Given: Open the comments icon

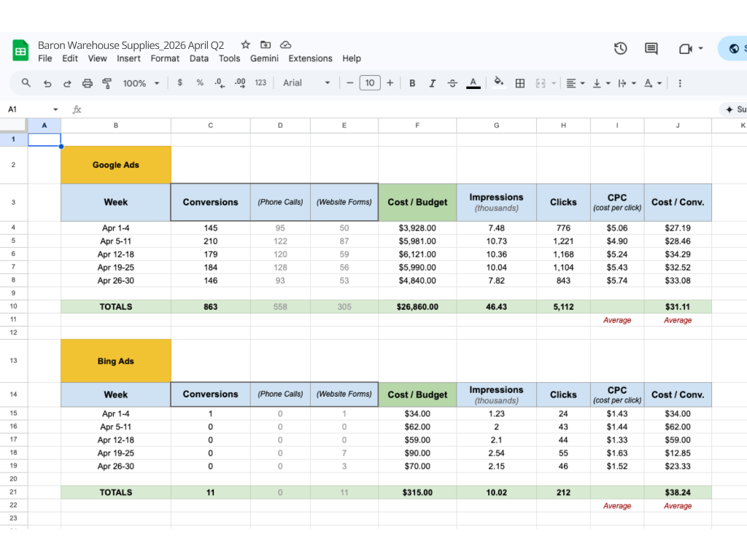Looking at the screenshot, I should click(651, 48).
